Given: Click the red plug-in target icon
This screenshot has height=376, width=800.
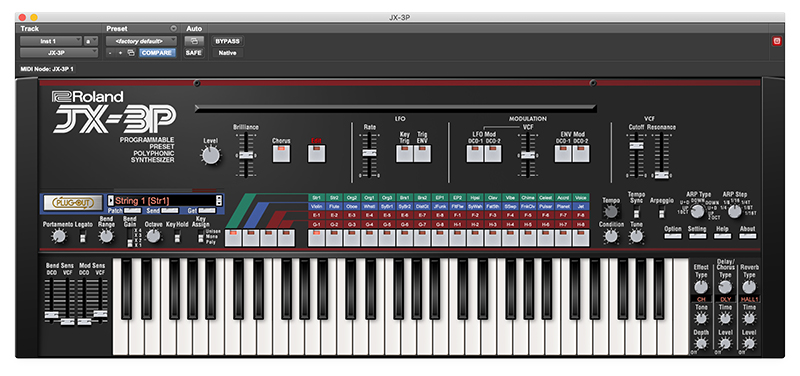Looking at the screenshot, I should point(777,41).
